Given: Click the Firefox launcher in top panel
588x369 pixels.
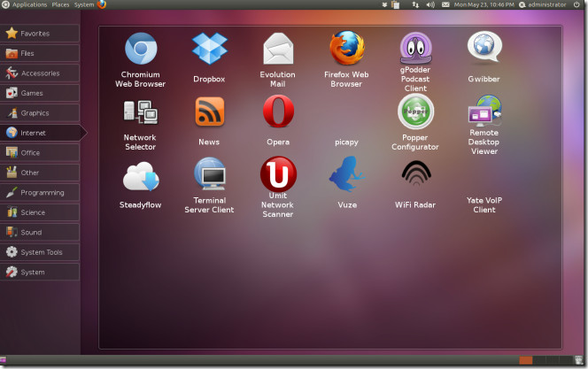Looking at the screenshot, I should (102, 4).
